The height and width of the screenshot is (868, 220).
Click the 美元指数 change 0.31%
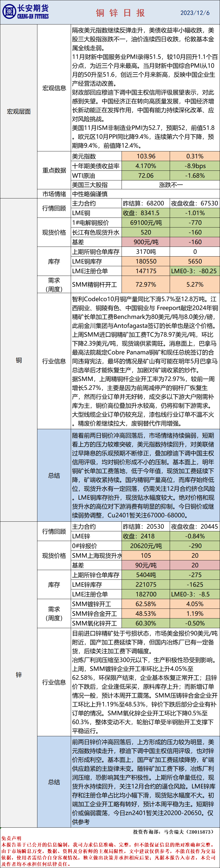195,156
